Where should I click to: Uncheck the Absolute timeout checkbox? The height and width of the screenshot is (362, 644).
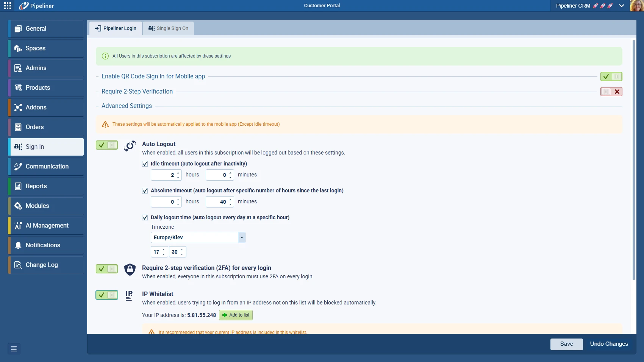[x=145, y=191]
